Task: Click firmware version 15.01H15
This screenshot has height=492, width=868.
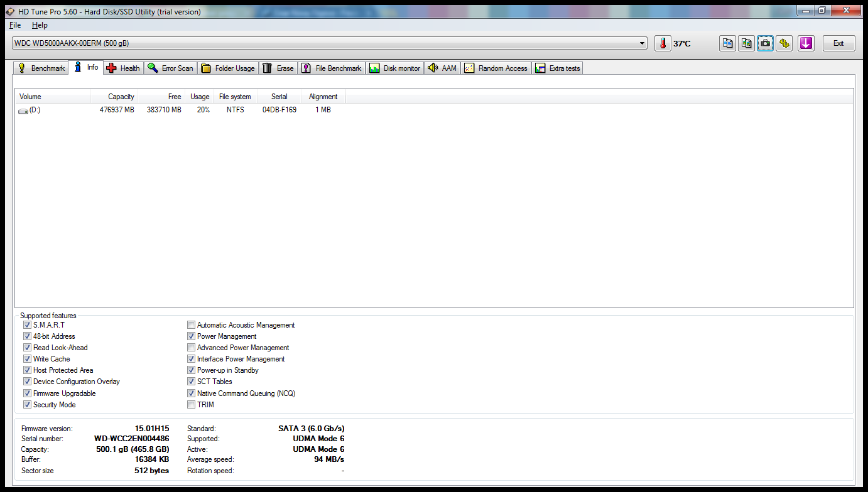Action: pos(152,429)
